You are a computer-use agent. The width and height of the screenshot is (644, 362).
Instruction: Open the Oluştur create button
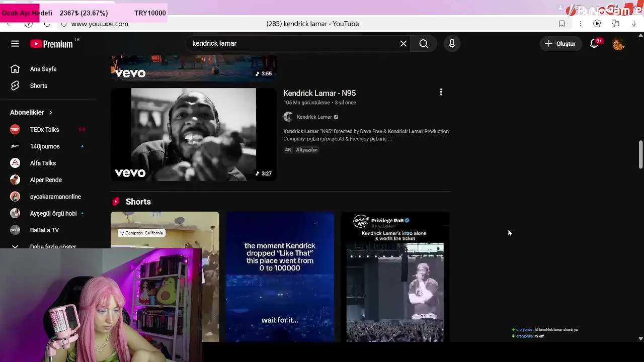click(560, 44)
